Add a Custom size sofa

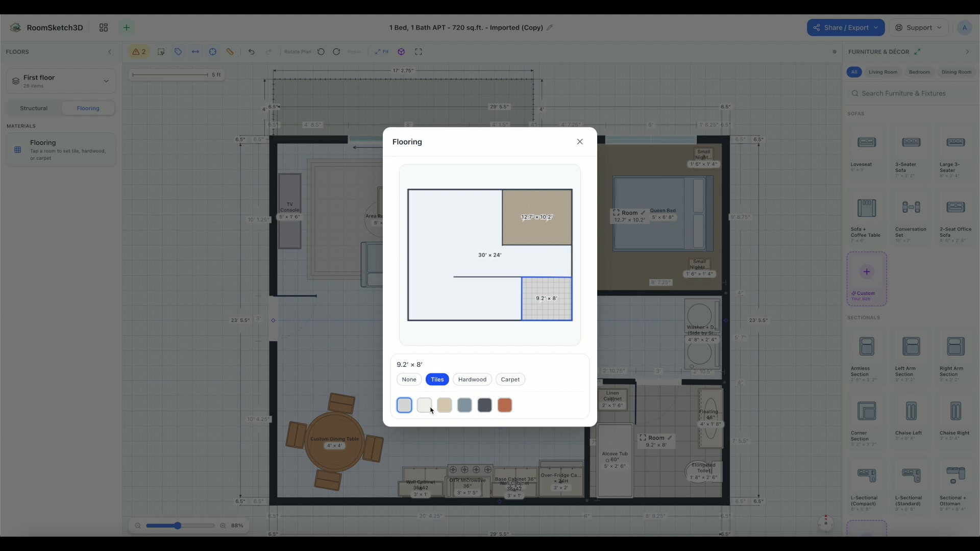point(867,279)
